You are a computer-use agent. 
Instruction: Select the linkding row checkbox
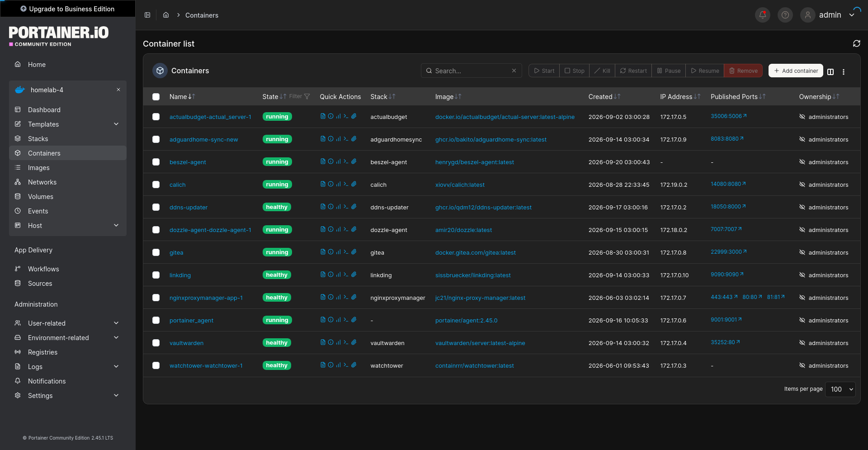[156, 275]
